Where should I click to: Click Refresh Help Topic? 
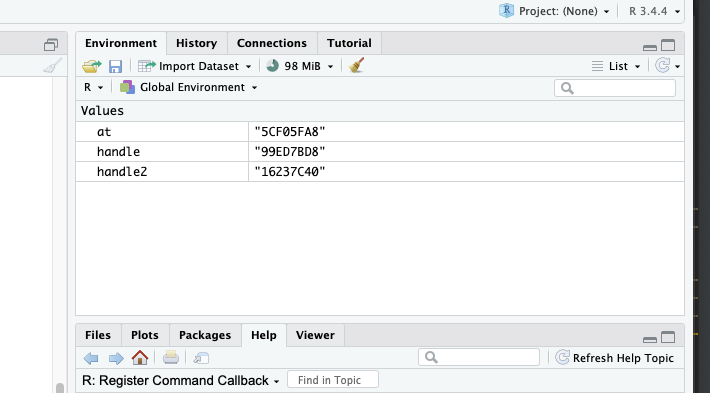[615, 358]
